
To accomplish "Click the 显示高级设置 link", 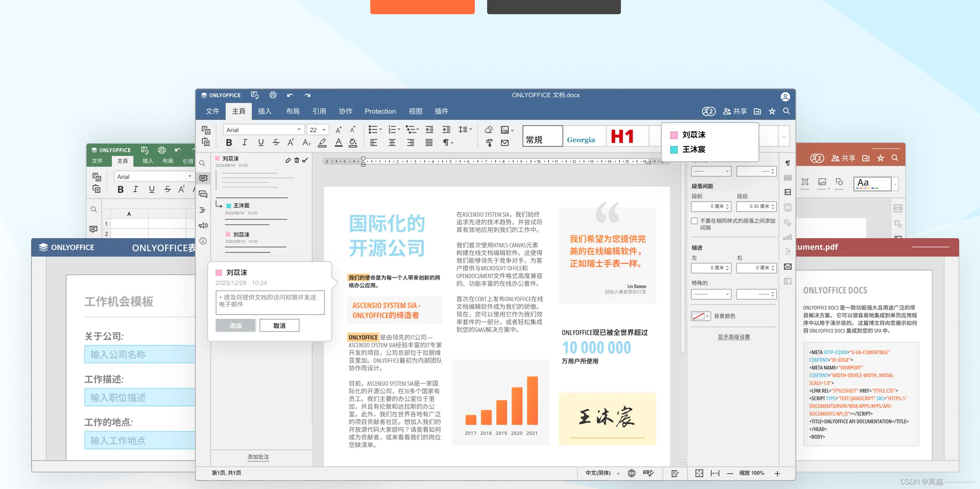I will click(734, 337).
